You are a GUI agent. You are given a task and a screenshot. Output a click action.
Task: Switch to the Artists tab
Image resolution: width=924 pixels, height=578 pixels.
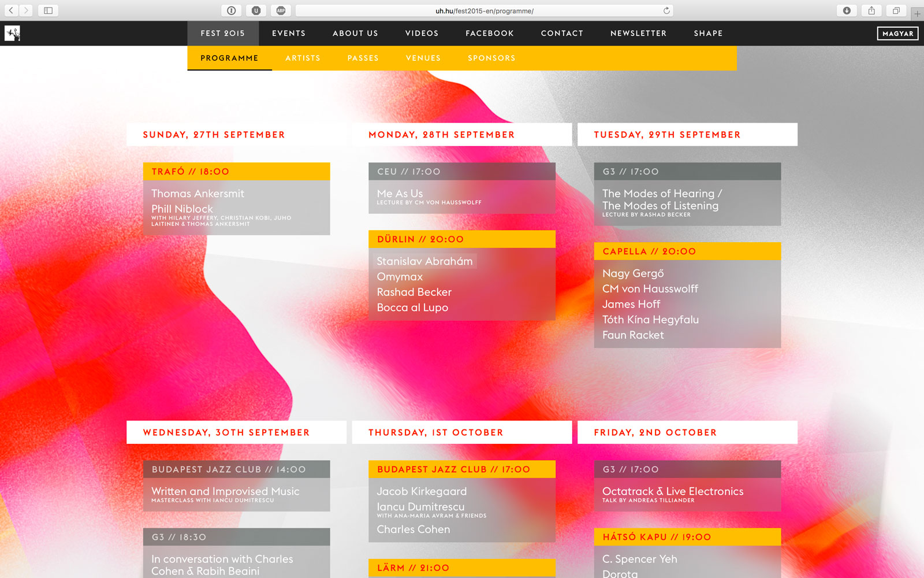coord(303,58)
